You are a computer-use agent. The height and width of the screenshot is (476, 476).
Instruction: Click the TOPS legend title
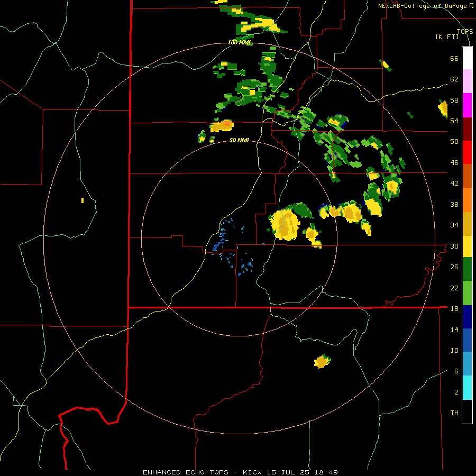tap(465, 31)
